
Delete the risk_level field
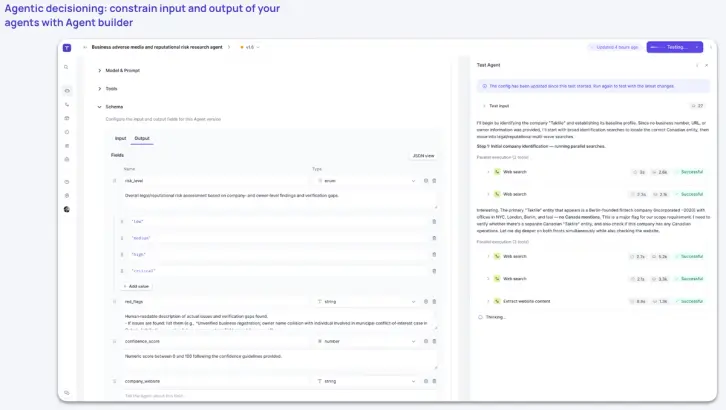point(434,181)
